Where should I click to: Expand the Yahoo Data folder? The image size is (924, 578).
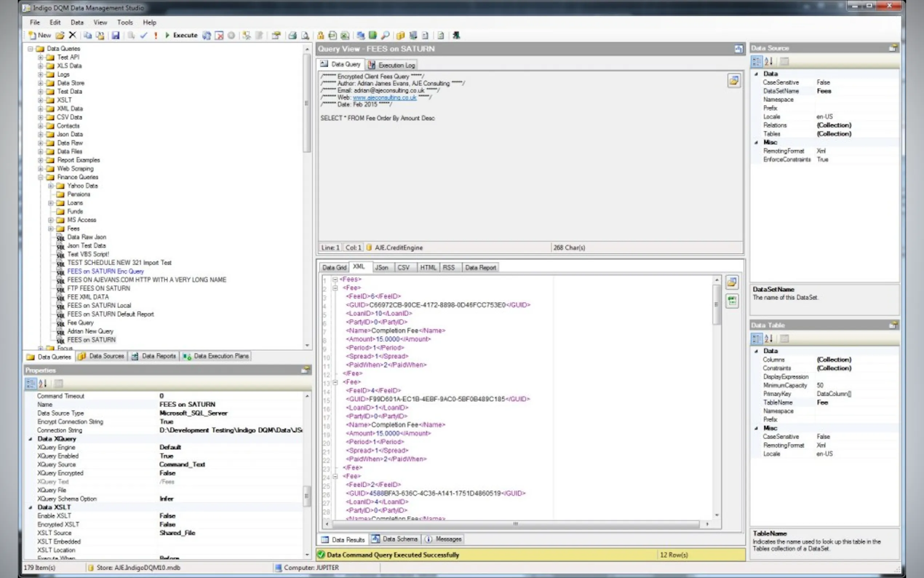pos(51,186)
